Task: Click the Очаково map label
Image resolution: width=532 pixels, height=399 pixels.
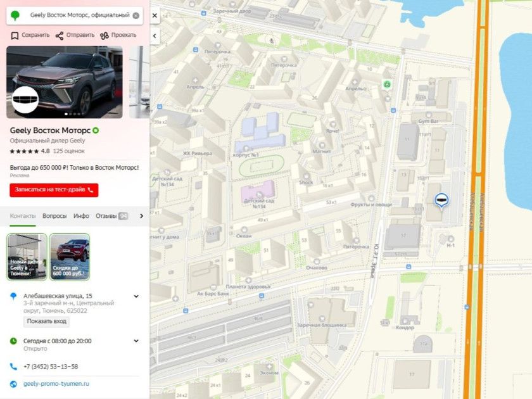Action: point(317,268)
